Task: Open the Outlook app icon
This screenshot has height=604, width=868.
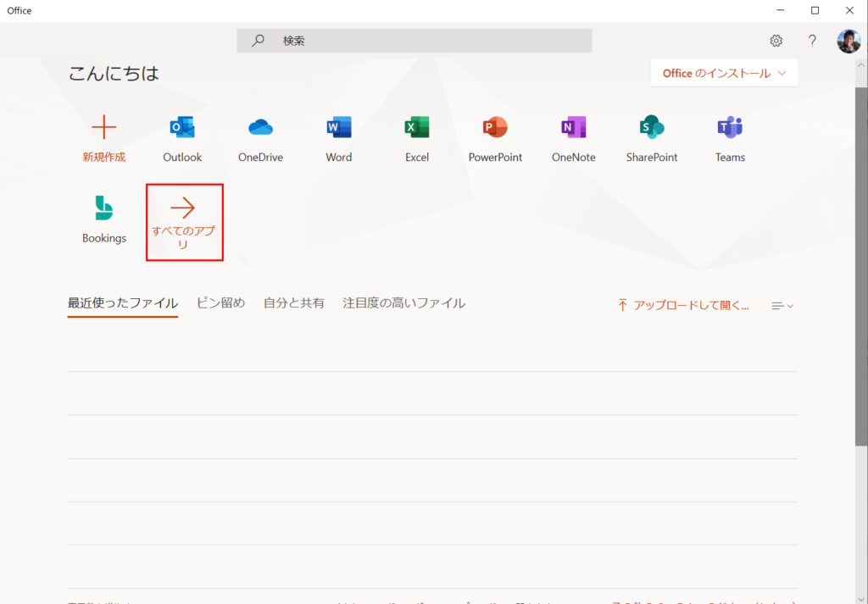Action: [x=182, y=128]
